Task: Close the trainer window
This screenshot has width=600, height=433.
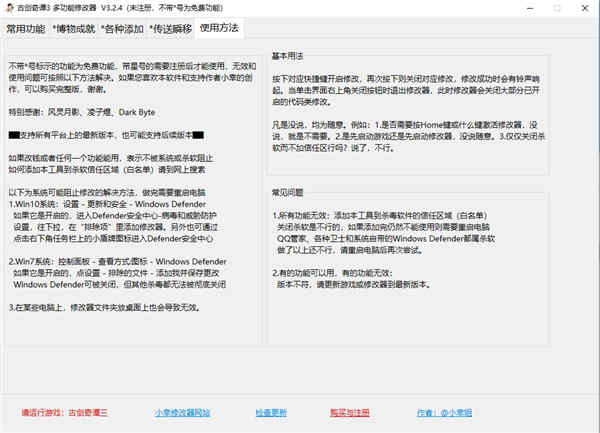Action: coord(585,8)
